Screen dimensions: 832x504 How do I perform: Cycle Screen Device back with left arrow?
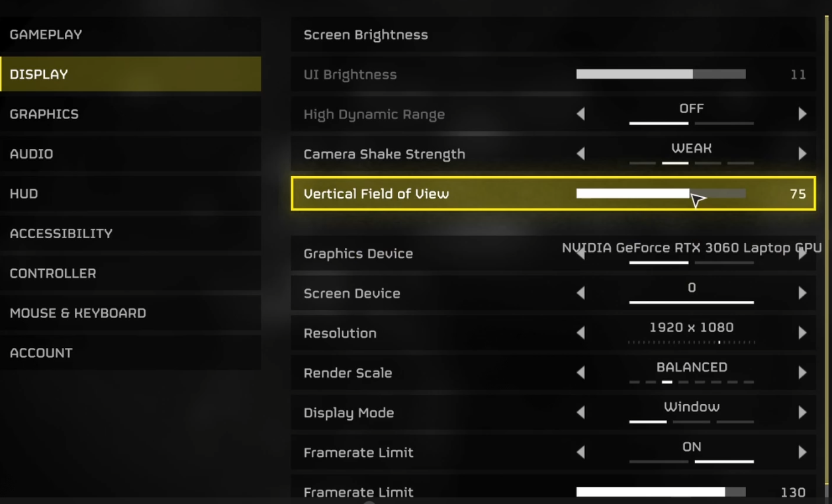click(x=580, y=293)
